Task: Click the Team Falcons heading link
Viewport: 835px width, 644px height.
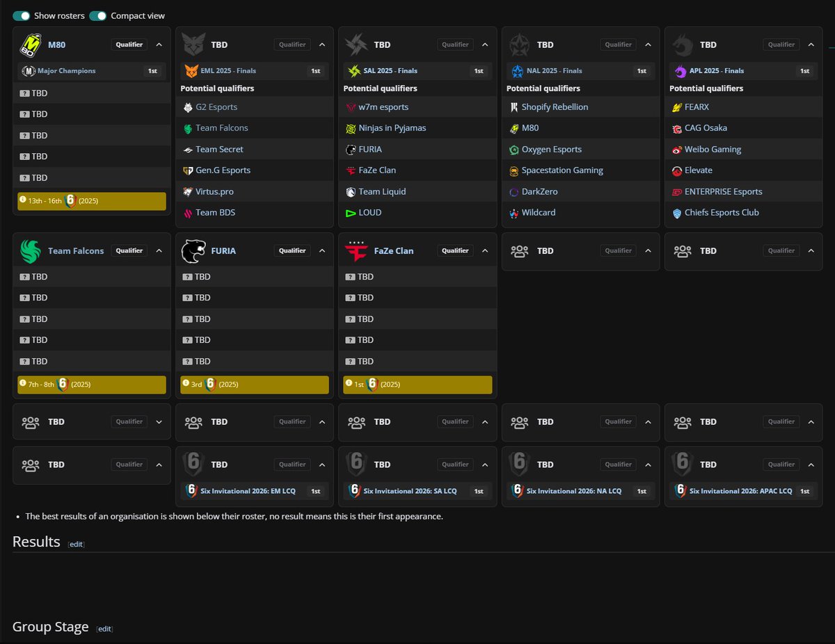Action: (x=76, y=250)
